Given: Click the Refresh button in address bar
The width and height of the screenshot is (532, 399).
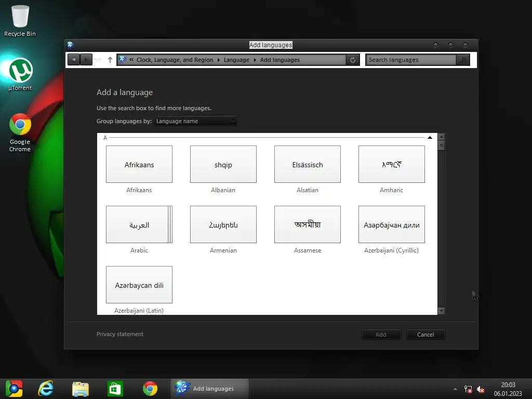Looking at the screenshot, I should point(353,60).
